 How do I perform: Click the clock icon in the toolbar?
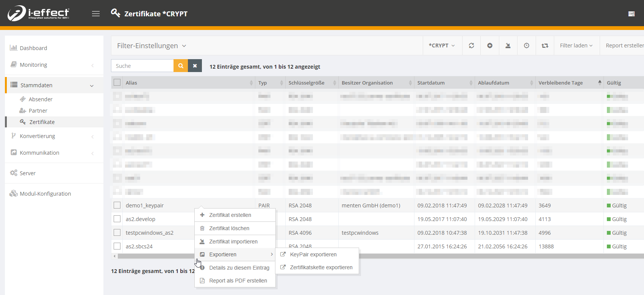click(x=527, y=46)
